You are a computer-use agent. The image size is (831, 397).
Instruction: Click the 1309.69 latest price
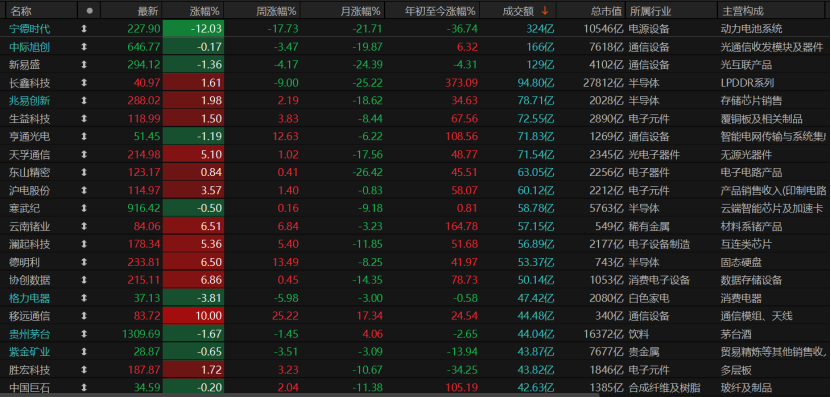pyautogui.click(x=140, y=334)
